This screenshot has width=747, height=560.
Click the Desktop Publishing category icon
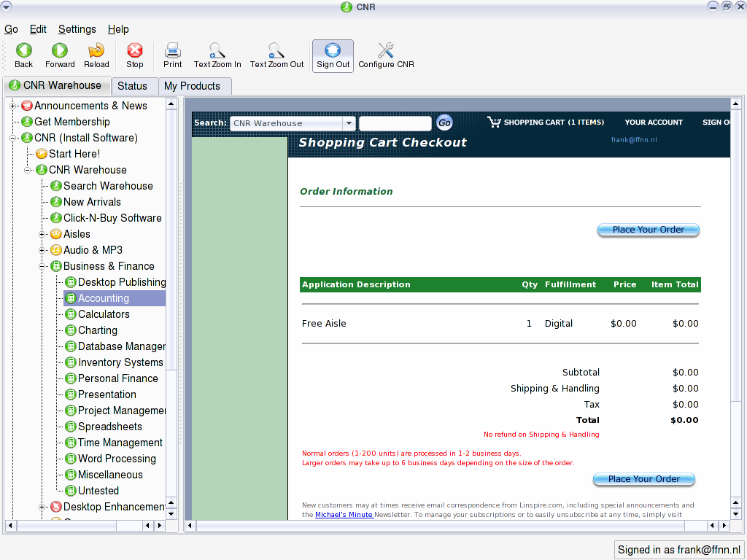(x=71, y=282)
